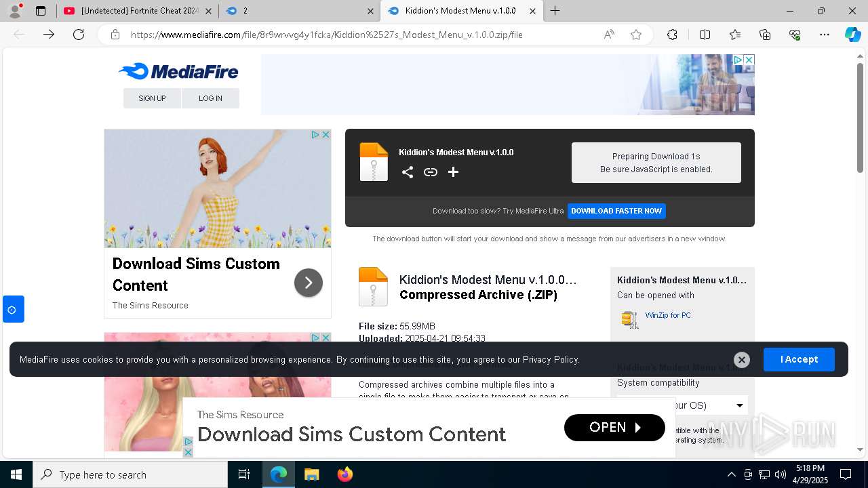Click the WinZip program icon
The image size is (868, 488).
point(630,319)
